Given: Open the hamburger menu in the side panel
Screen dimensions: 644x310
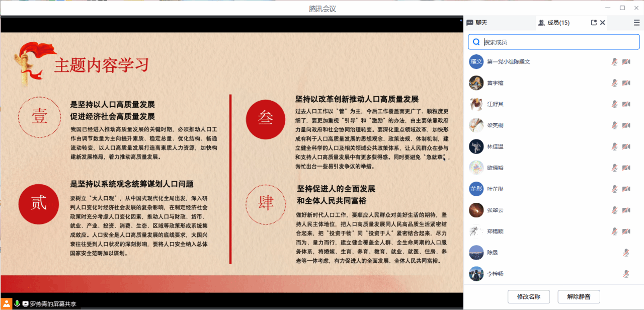Looking at the screenshot, I should tap(636, 23).
